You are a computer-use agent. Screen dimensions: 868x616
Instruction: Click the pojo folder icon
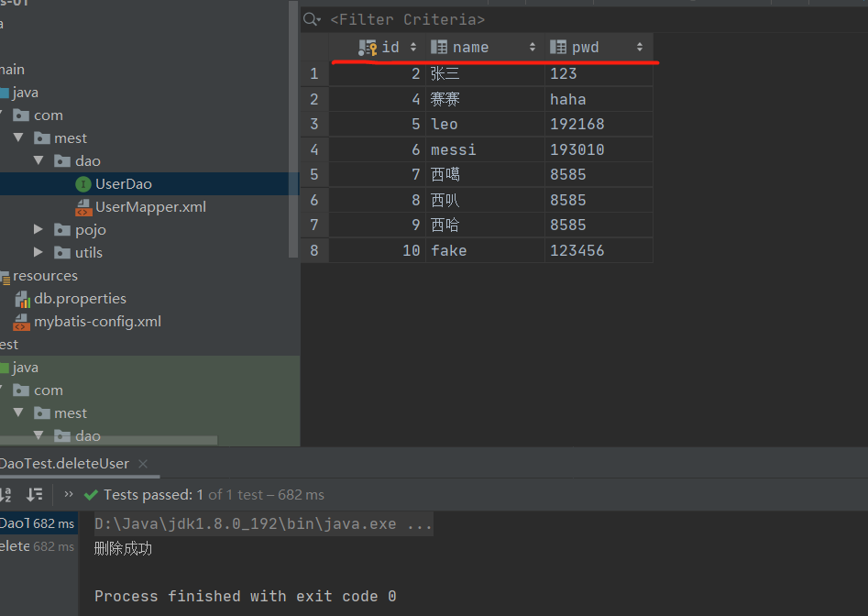tap(62, 230)
